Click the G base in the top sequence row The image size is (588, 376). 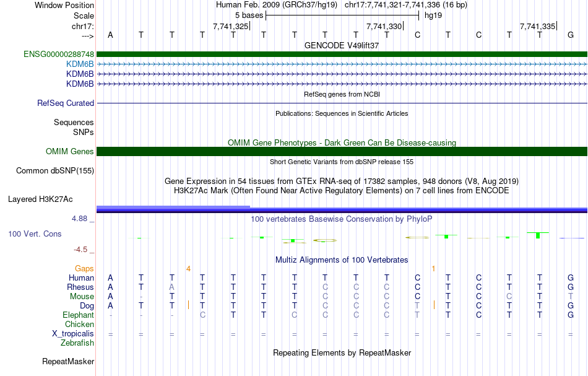click(571, 35)
